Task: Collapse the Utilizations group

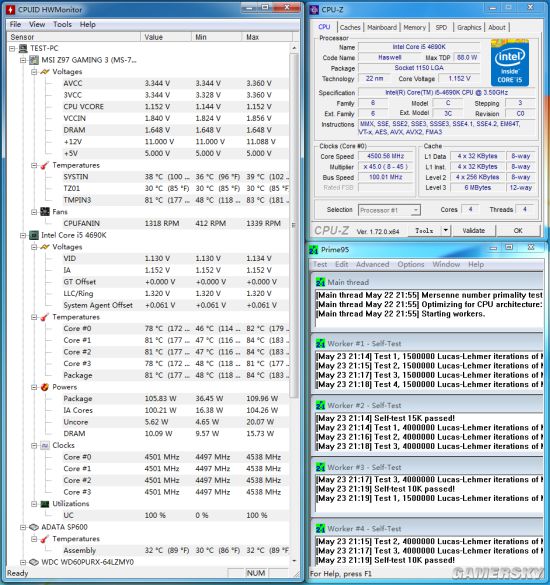Action: 34,504
